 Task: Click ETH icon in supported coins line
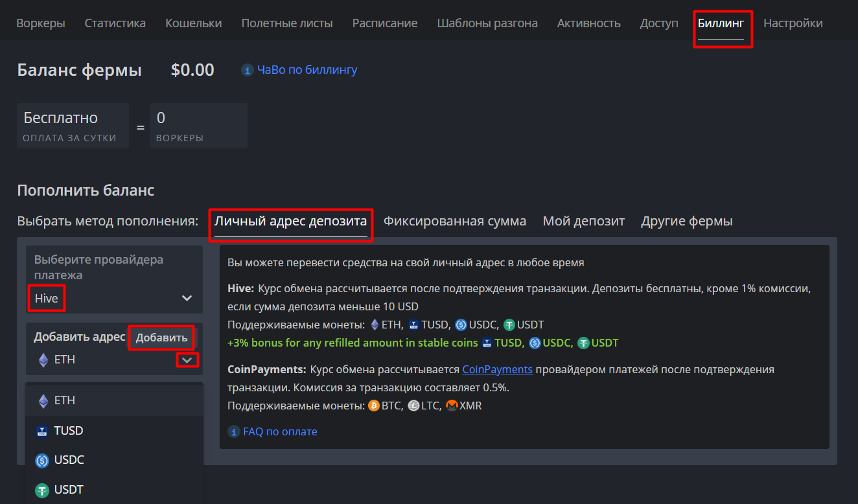[x=374, y=325]
